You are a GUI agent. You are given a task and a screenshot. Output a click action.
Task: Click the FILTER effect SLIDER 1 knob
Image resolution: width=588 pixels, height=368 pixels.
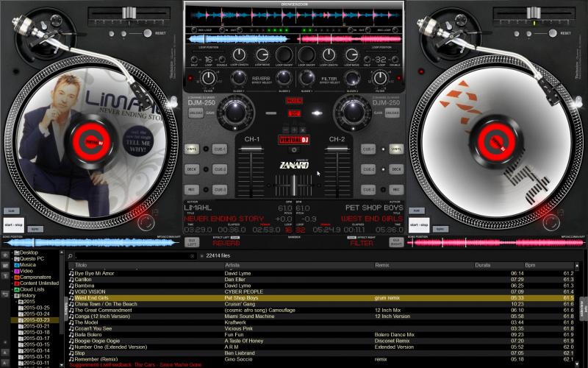306,78
